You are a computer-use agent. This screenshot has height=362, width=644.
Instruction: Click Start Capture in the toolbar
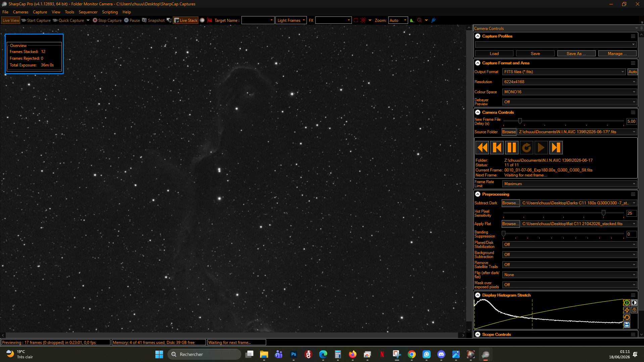coord(36,20)
